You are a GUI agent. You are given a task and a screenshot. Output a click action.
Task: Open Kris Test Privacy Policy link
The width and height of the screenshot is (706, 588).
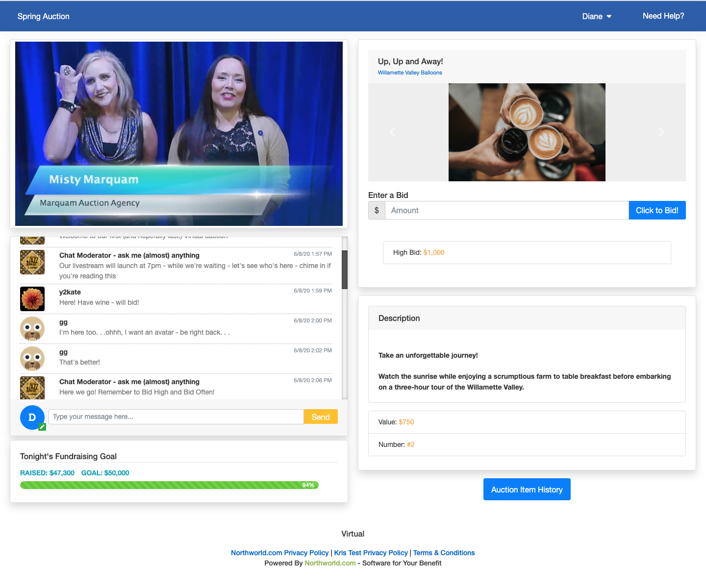(x=371, y=553)
